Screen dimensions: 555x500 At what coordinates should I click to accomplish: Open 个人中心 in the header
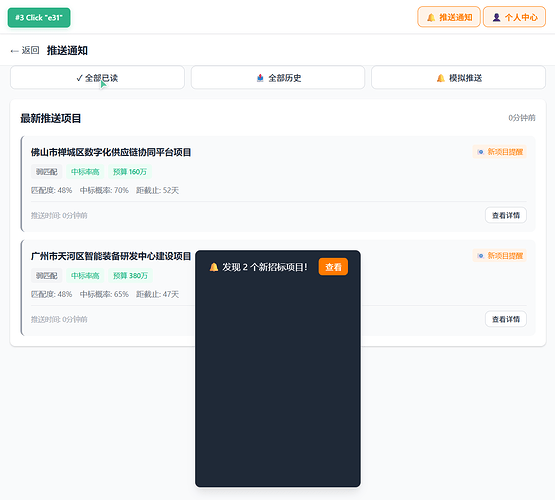pyautogui.click(x=514, y=17)
